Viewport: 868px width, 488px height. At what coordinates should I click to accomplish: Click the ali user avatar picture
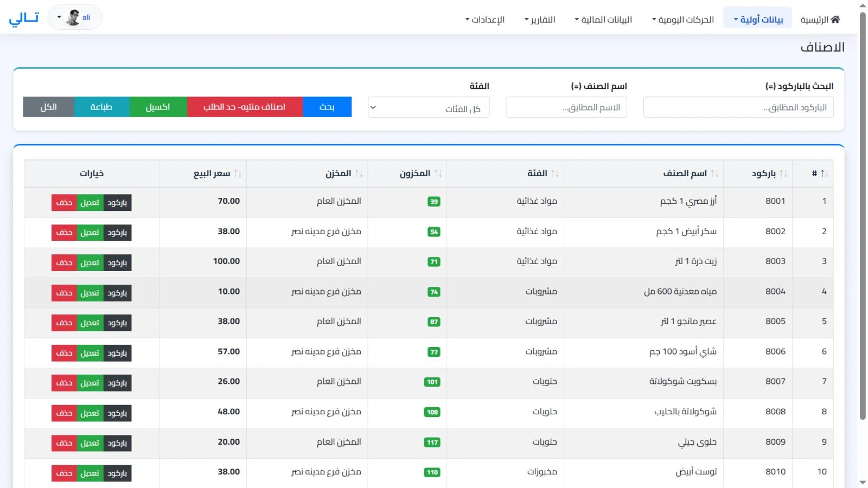pyautogui.click(x=73, y=17)
